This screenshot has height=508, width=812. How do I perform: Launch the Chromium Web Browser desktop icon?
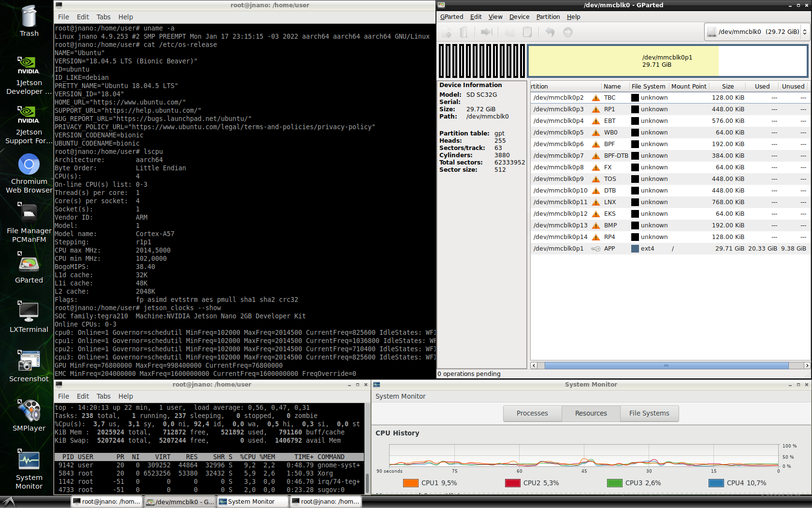29,174
